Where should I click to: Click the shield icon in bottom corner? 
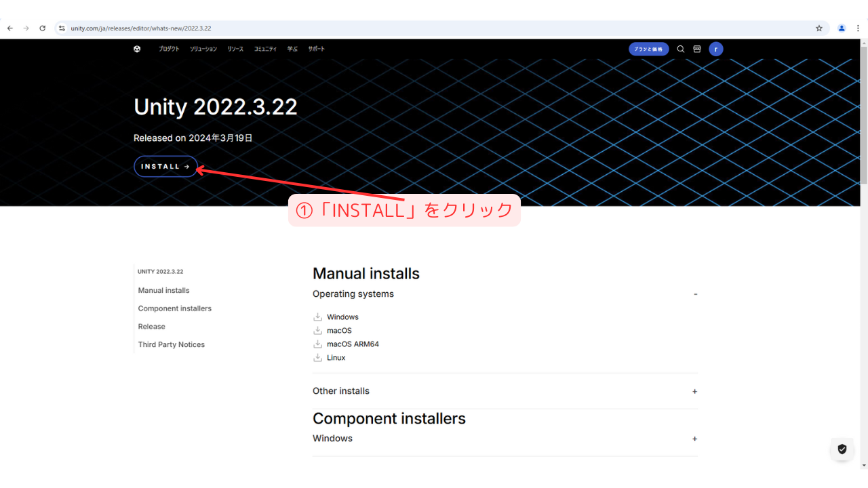pos(842,449)
